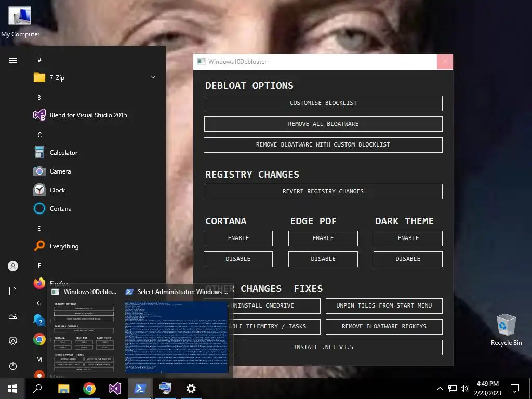The image size is (532, 399).
Task: Select Windows10Debloater taskbar preview thumbnail
Action: 84,331
